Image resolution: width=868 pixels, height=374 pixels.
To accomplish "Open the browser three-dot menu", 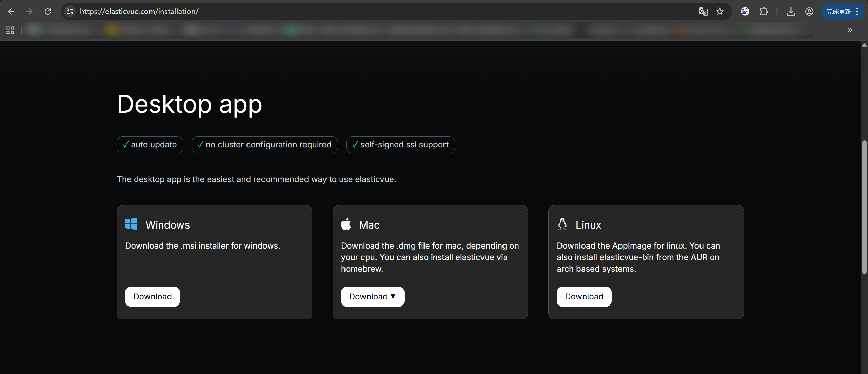I will (x=857, y=12).
